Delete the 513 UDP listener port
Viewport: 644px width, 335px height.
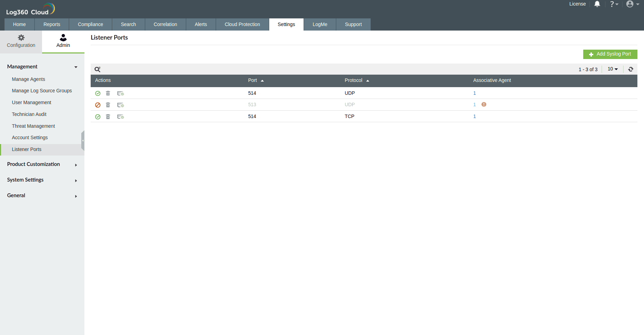click(108, 104)
